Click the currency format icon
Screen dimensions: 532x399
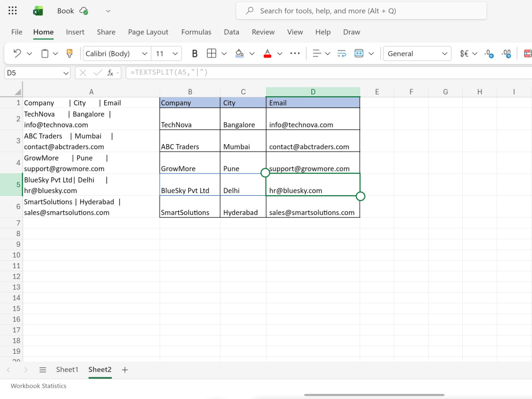pyautogui.click(x=464, y=54)
